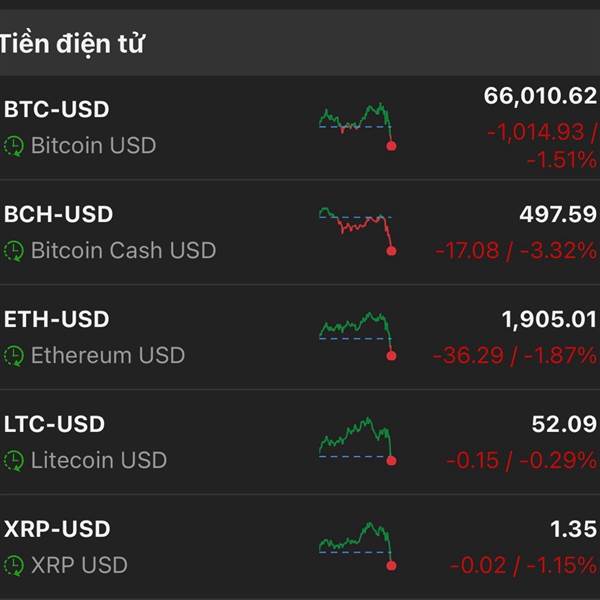The height and width of the screenshot is (600, 600).
Task: Open the LTC-USD sparkline chart
Action: [x=357, y=440]
